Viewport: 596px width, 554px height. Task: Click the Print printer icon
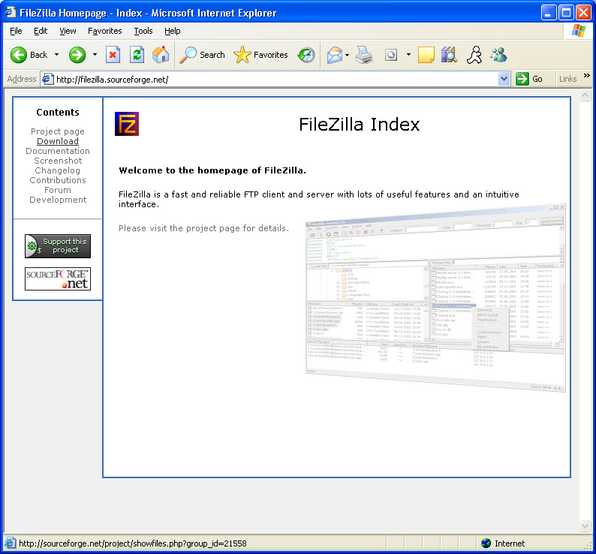click(364, 55)
